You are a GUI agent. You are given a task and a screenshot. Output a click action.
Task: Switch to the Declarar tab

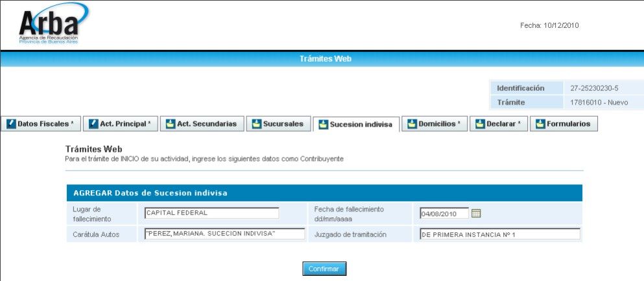499,124
